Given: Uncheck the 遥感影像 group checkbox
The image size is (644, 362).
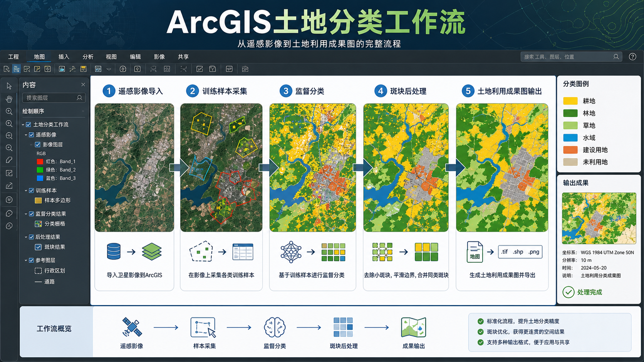Looking at the screenshot, I should click(32, 135).
